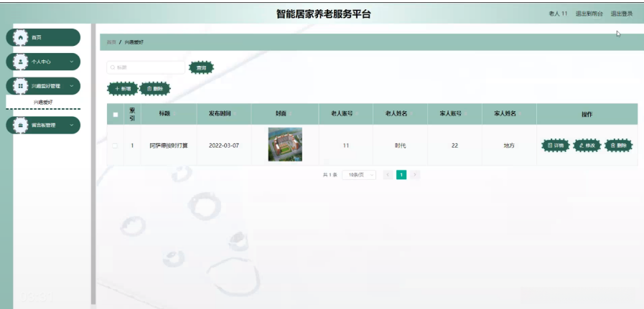Click the 新增 add button

click(123, 89)
